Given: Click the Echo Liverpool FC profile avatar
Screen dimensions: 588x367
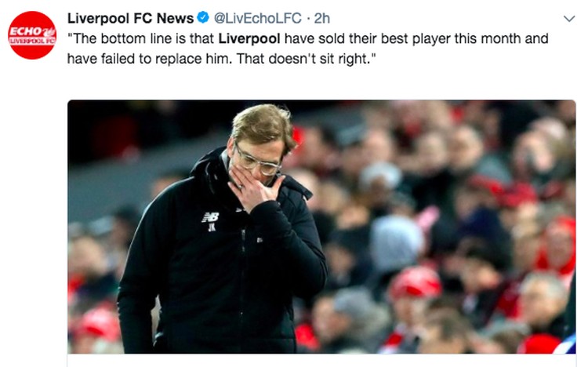Looking at the screenshot, I should coord(32,35).
